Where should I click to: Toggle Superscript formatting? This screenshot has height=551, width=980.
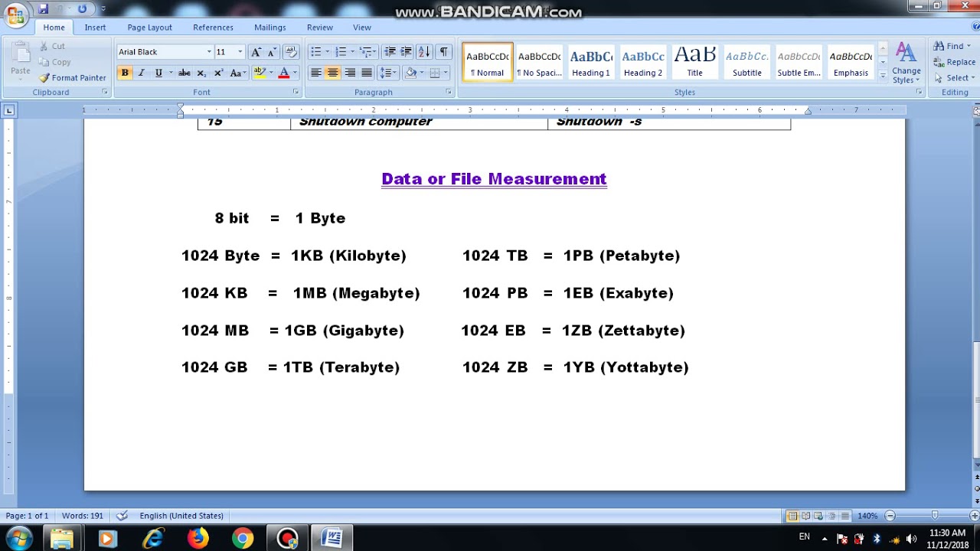[x=218, y=73]
